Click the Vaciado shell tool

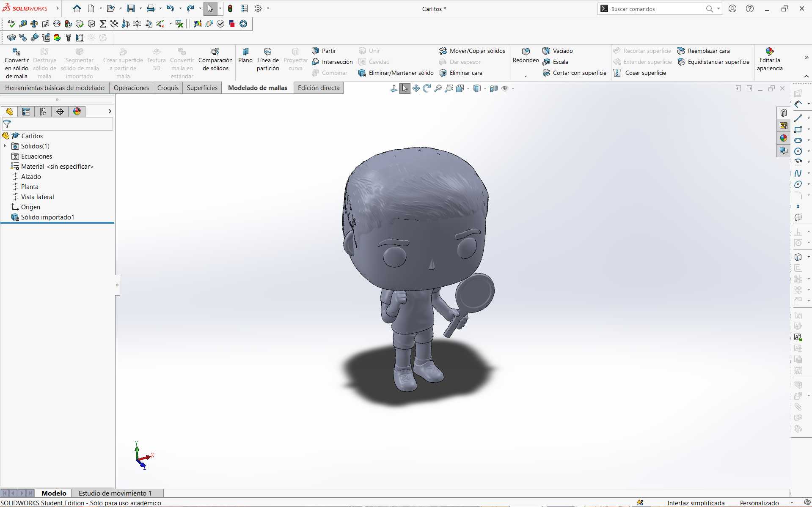click(558, 51)
